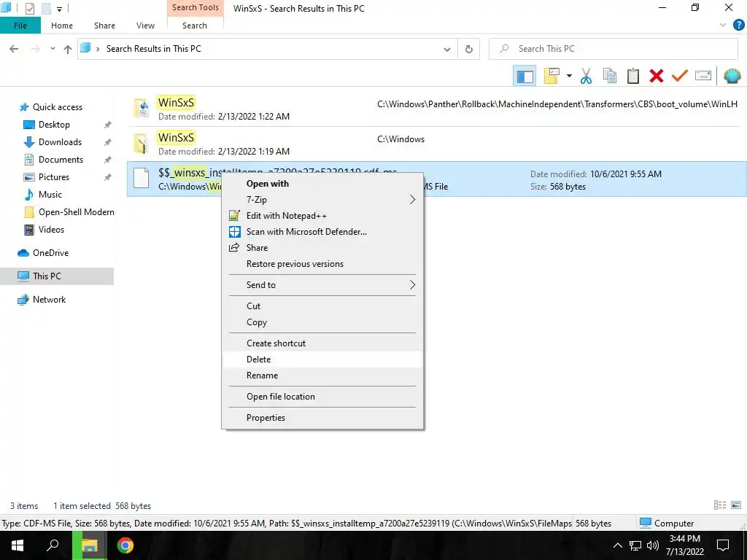Screen dimensions: 747x560
Task: Expand the address bar history dropdown
Action: (x=447, y=49)
